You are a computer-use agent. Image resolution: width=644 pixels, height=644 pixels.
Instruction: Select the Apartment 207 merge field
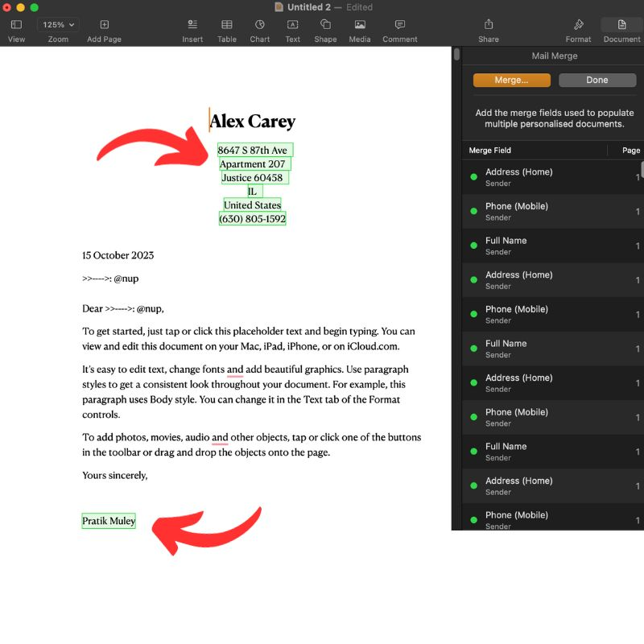(x=255, y=164)
